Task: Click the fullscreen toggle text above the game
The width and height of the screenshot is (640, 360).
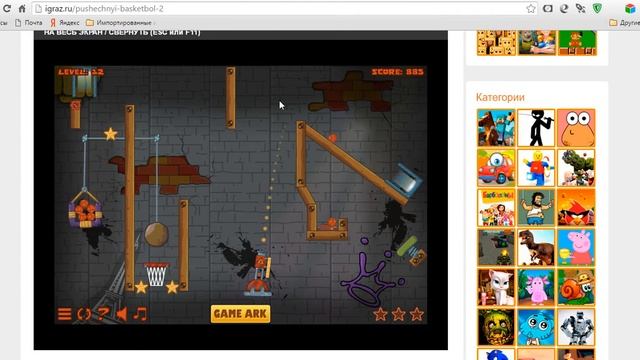Action: coord(122,32)
